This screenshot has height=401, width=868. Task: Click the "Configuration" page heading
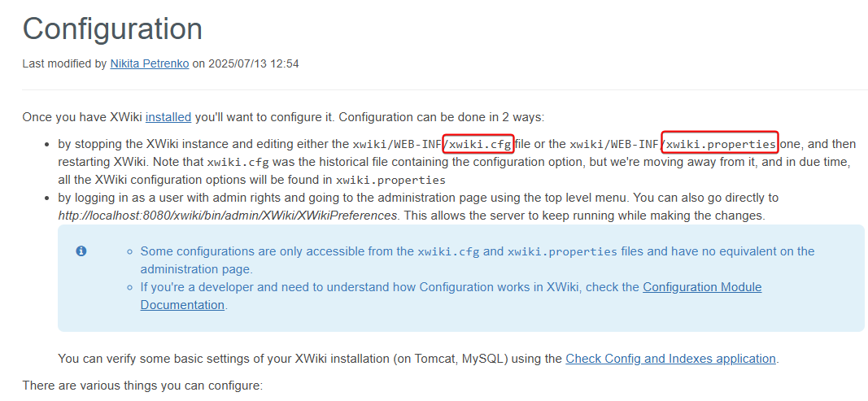112,29
